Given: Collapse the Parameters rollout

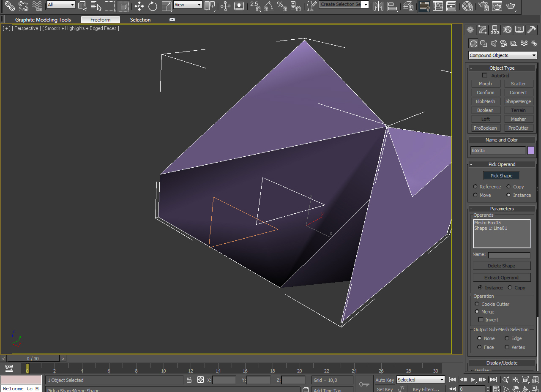Looking at the screenshot, I should click(501, 209).
